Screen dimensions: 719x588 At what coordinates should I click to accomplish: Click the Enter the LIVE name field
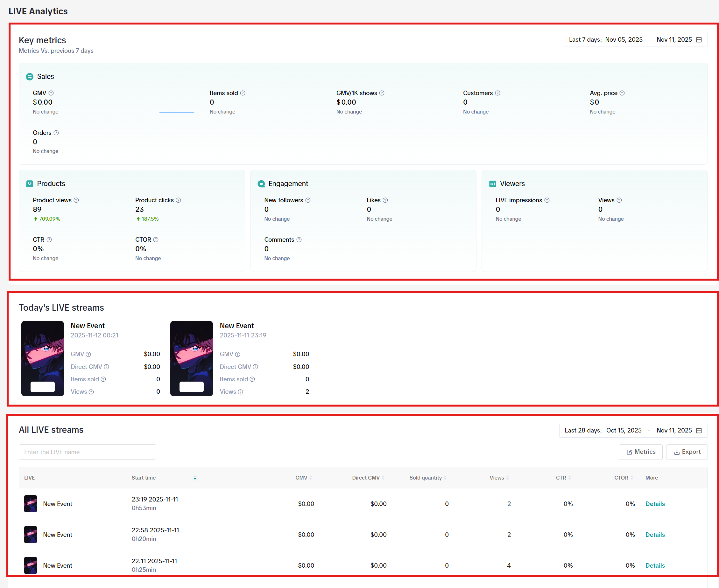88,452
